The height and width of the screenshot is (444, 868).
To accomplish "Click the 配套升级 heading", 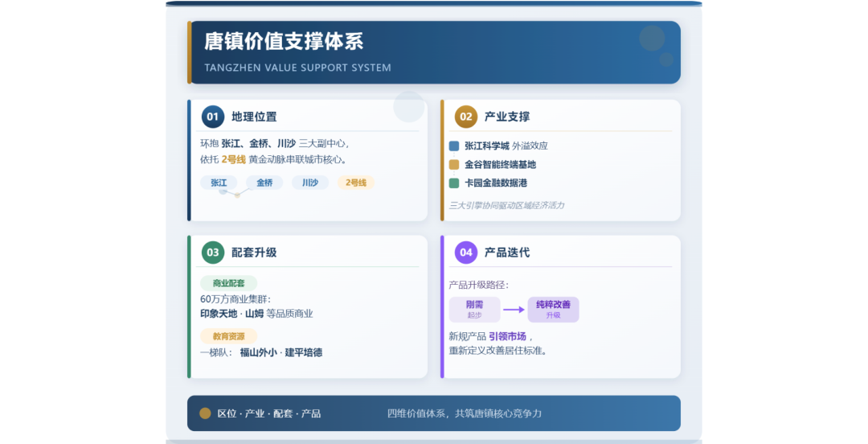I will [x=254, y=253].
